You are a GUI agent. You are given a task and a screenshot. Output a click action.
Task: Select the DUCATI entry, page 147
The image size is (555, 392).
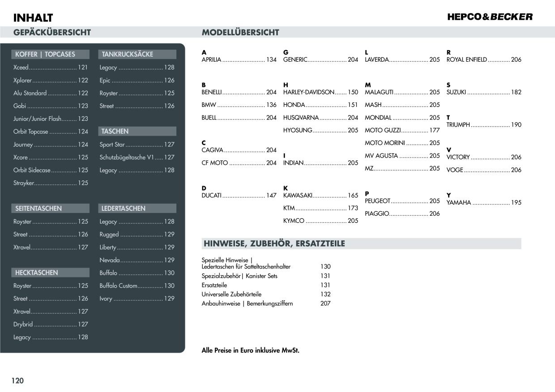(239, 196)
